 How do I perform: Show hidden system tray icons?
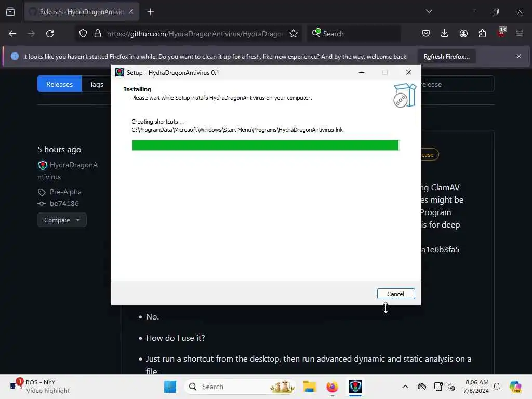pyautogui.click(x=405, y=387)
